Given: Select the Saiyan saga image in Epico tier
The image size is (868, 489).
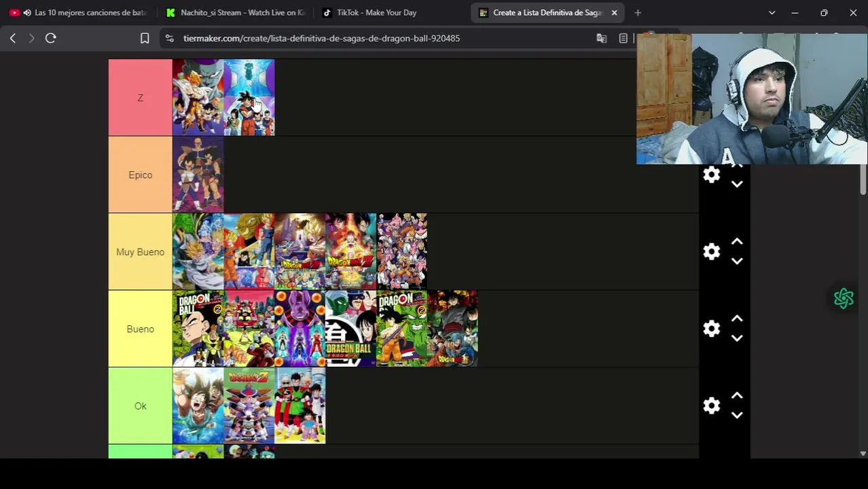Looking at the screenshot, I should coord(198,175).
